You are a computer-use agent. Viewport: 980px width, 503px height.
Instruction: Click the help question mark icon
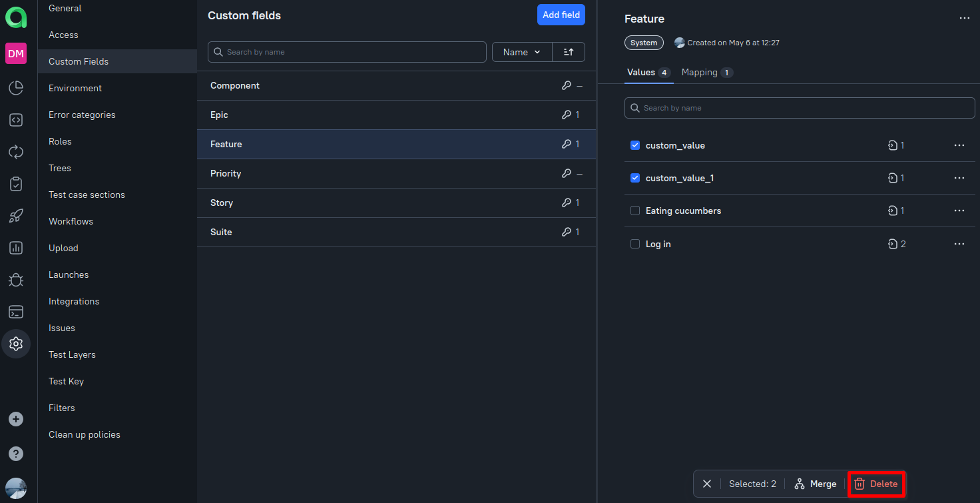[x=16, y=454]
